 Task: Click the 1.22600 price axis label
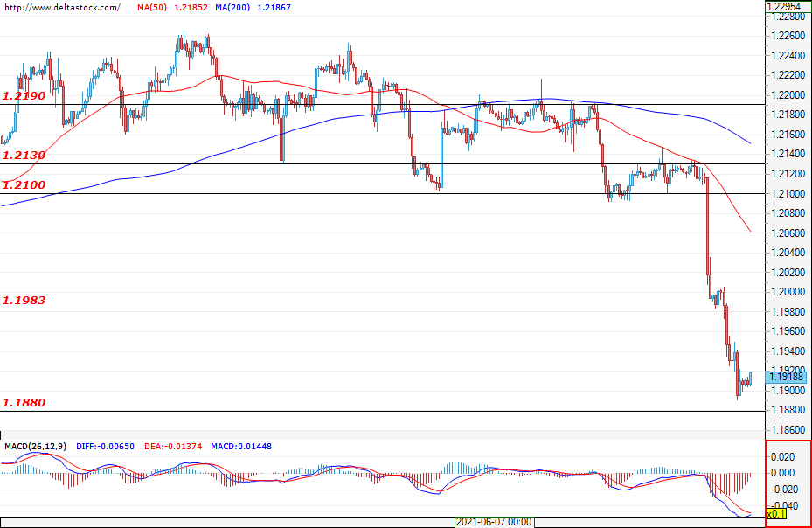(788, 36)
